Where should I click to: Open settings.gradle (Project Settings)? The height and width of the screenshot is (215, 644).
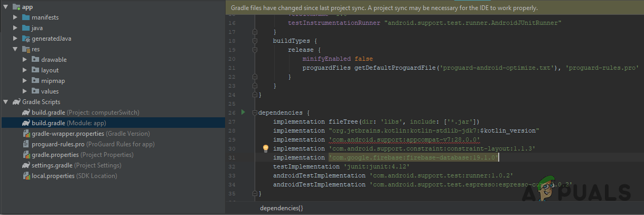point(77,165)
